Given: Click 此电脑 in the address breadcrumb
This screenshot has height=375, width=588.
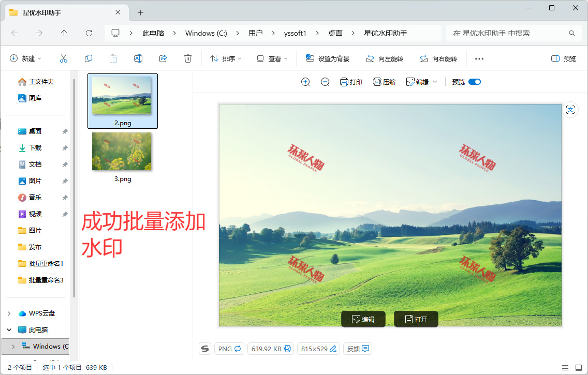Looking at the screenshot, I should point(153,33).
